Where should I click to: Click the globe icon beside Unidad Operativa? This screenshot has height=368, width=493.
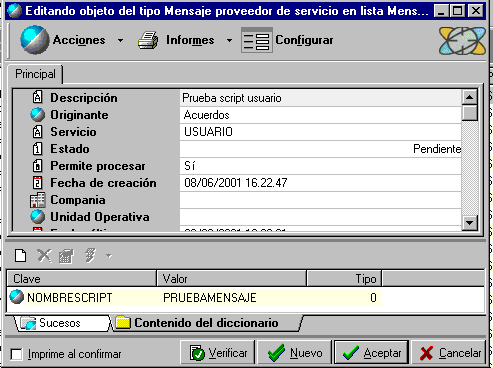(38, 217)
